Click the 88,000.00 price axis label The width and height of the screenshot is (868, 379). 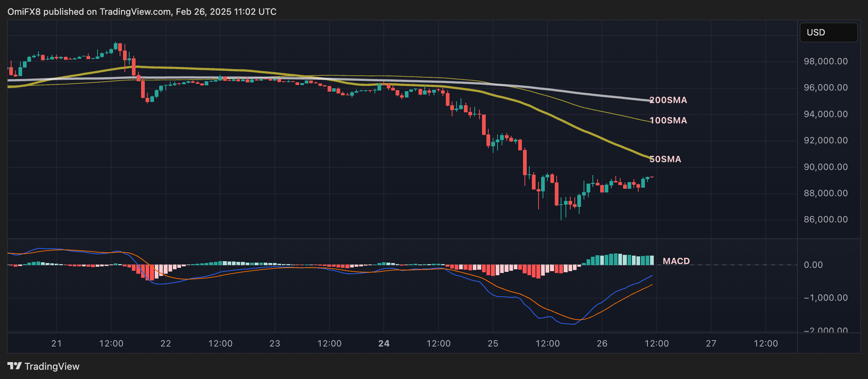tap(826, 193)
